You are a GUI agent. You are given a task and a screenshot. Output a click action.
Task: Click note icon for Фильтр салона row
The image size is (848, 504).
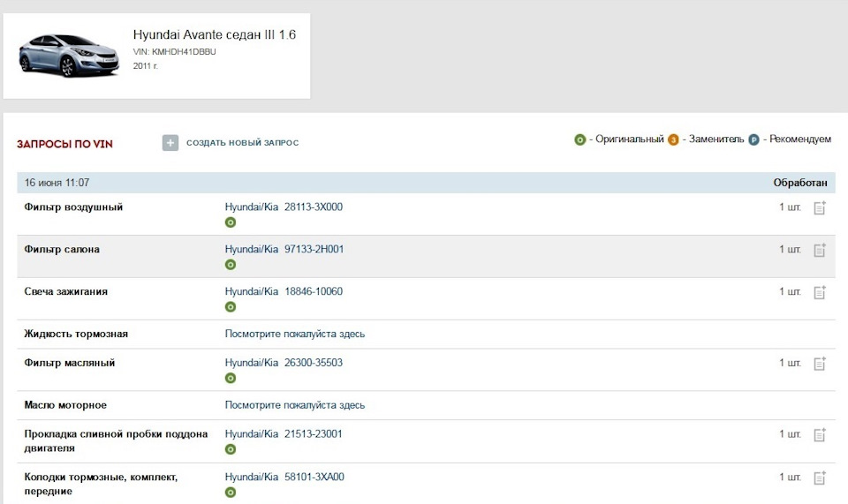coord(820,250)
